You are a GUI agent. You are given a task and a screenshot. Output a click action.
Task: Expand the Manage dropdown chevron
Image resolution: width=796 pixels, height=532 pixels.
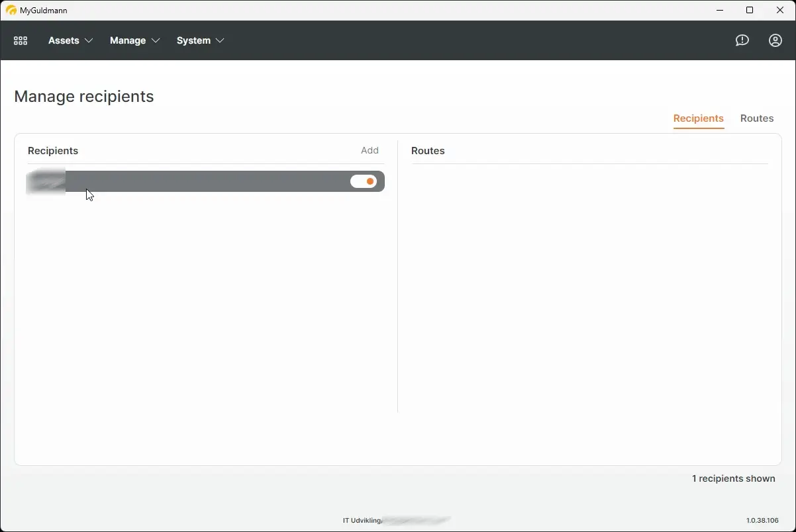(156, 40)
